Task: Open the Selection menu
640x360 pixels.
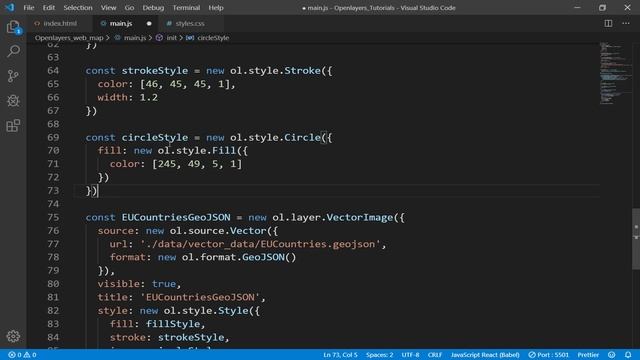Action: click(x=78, y=8)
